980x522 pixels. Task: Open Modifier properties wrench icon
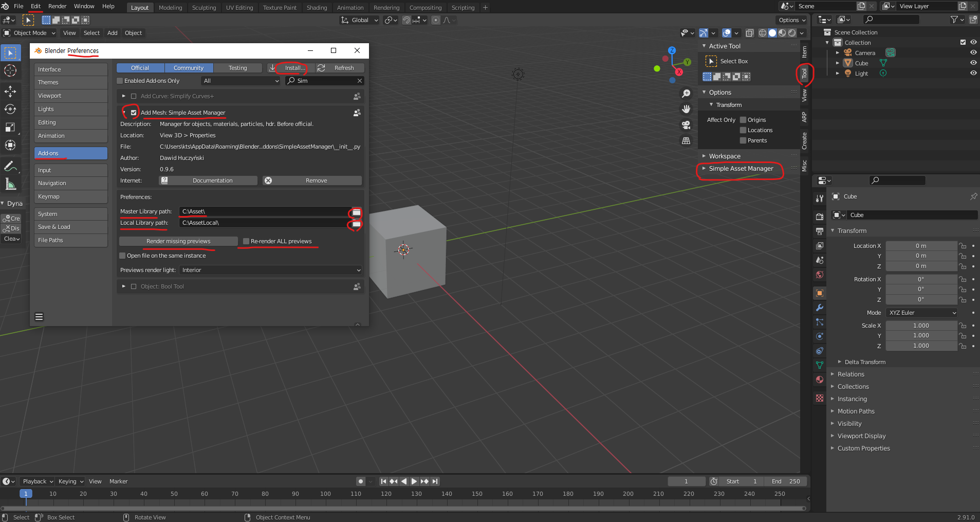point(820,308)
